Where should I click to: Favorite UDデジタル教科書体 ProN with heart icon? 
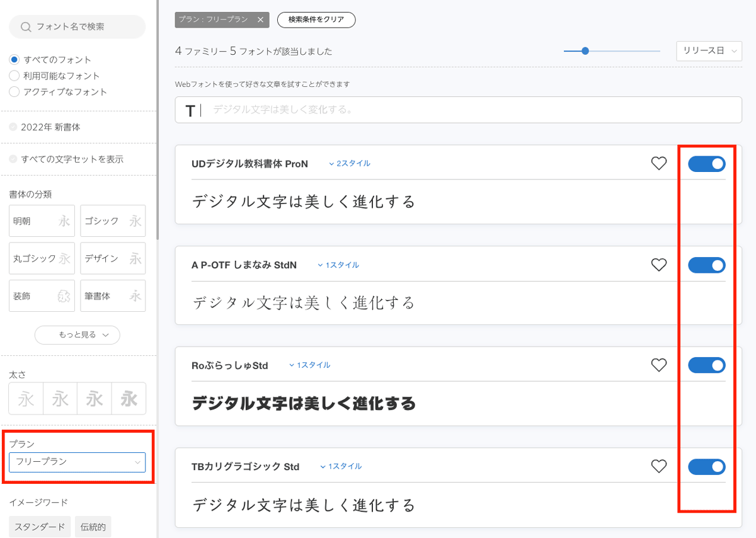pos(658,164)
